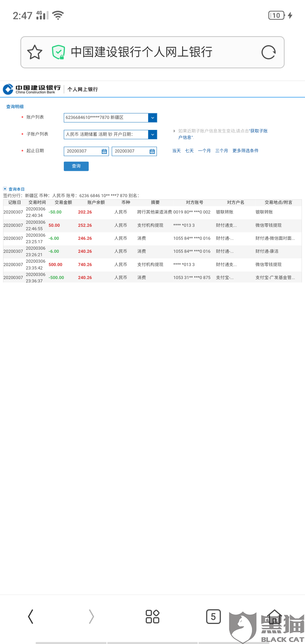Select the 三个月 date filter

(x=221, y=151)
